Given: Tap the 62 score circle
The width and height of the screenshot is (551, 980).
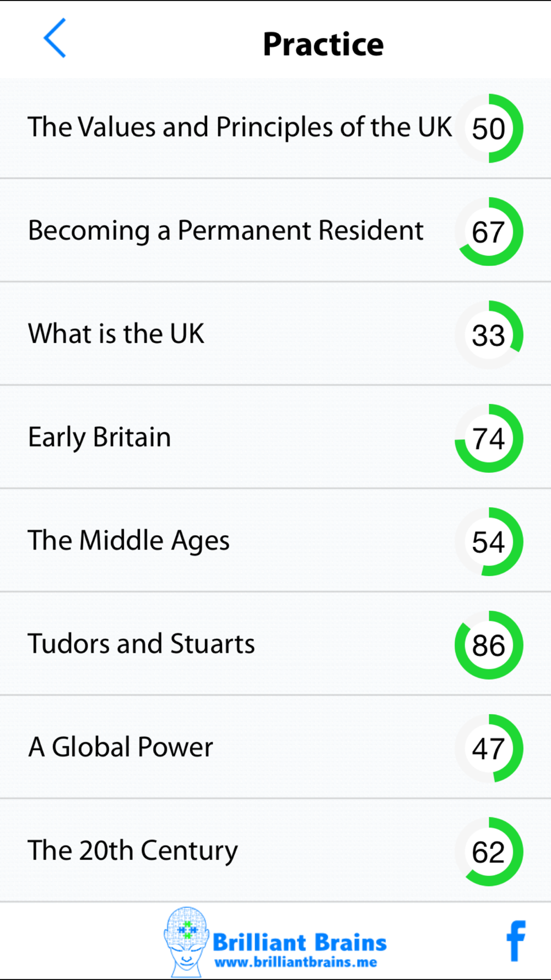Looking at the screenshot, I should click(x=489, y=852).
